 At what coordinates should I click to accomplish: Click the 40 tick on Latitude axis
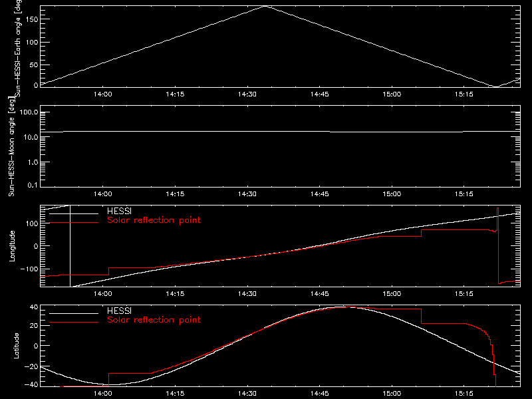(34, 307)
